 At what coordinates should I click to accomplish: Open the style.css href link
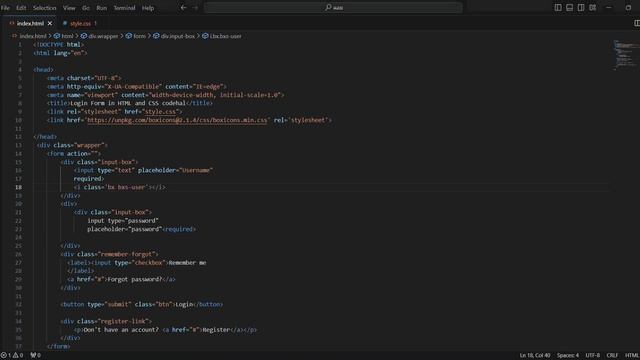(x=160, y=112)
